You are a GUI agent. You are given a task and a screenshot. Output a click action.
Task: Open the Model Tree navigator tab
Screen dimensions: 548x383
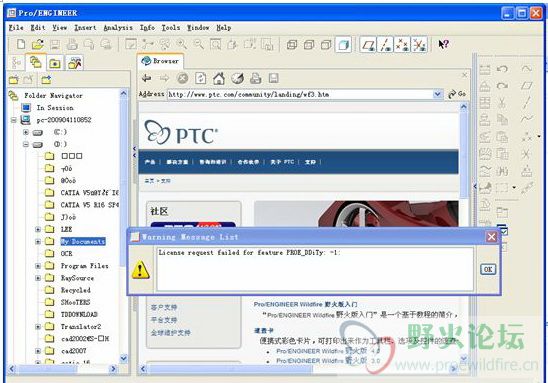pos(16,63)
